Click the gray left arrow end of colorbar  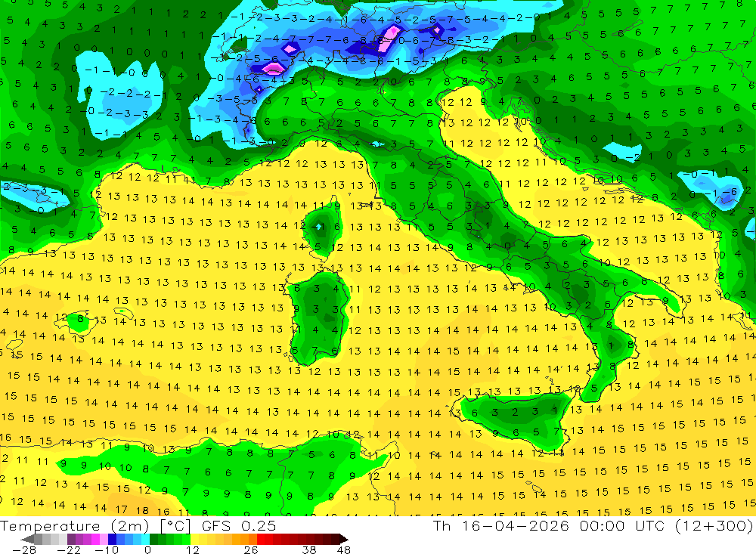coord(27,540)
